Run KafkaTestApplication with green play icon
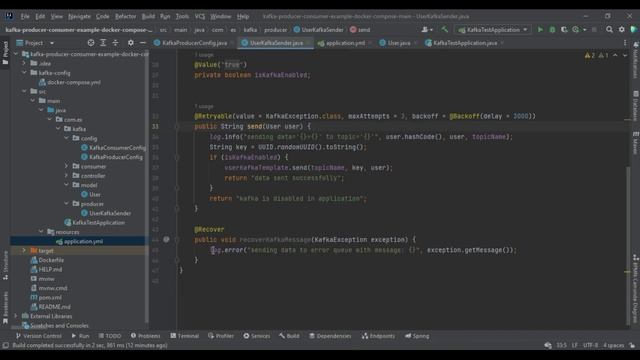Image resolution: width=640 pixels, height=360 pixels. click(x=540, y=30)
